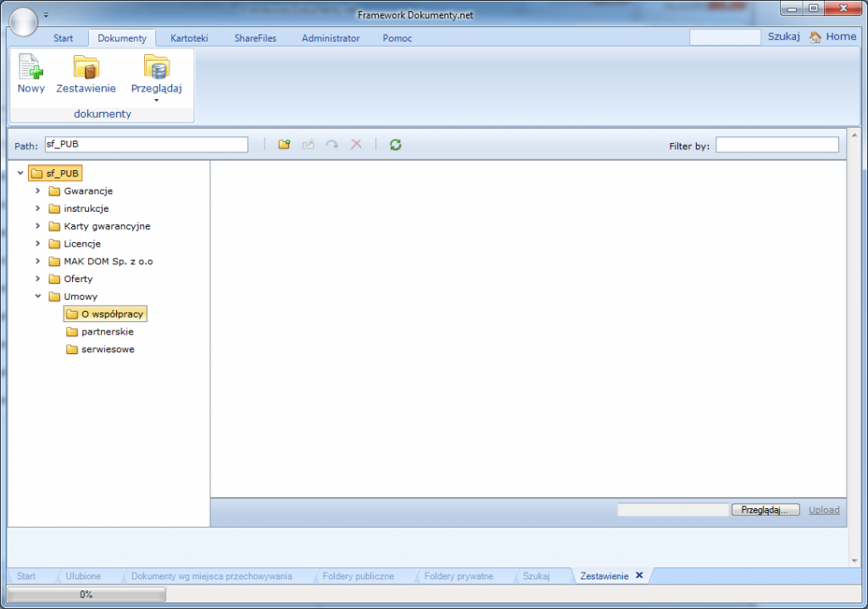
Task: Click the create new folder toolbar icon
Action: 284,144
